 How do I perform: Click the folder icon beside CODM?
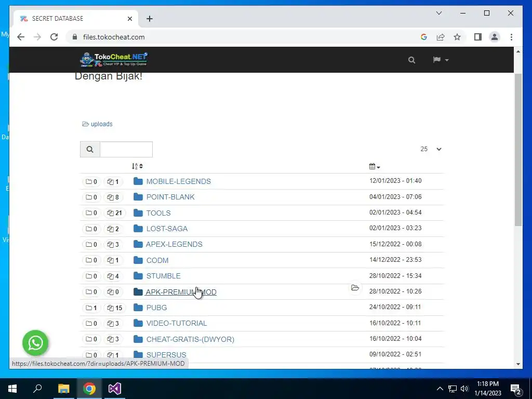pos(138,260)
